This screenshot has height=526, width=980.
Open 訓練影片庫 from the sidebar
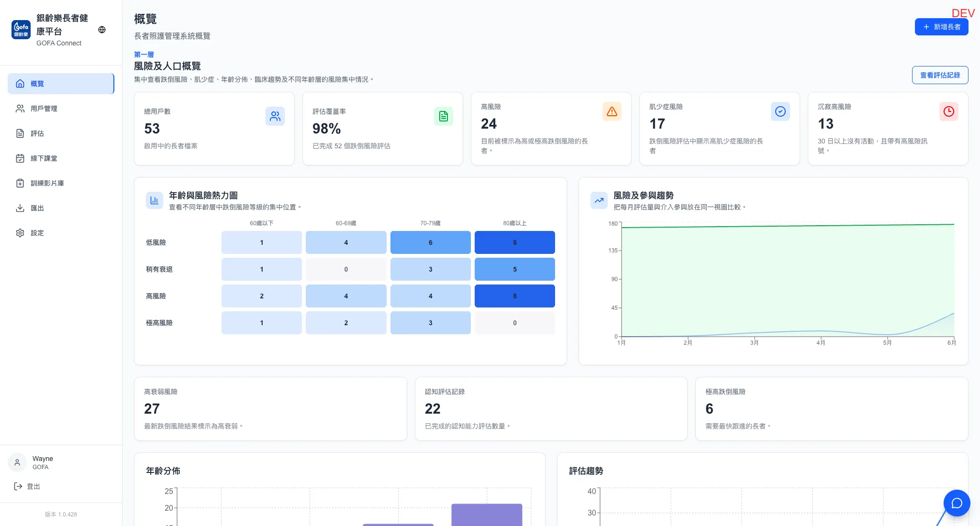pyautogui.click(x=61, y=183)
